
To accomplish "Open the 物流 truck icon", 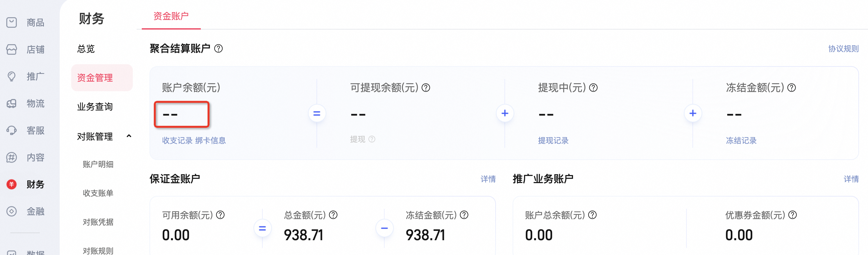I will click(12, 103).
